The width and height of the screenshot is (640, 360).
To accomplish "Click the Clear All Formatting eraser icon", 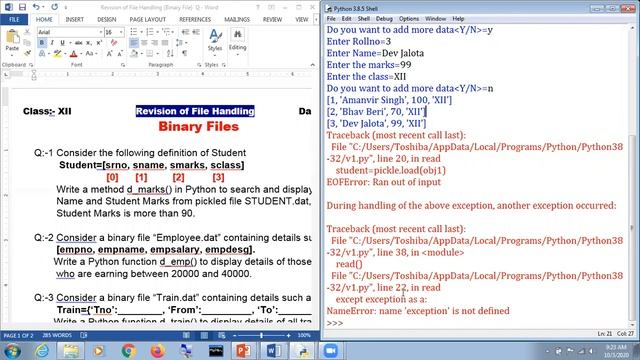I will pyautogui.click(x=114, y=43).
